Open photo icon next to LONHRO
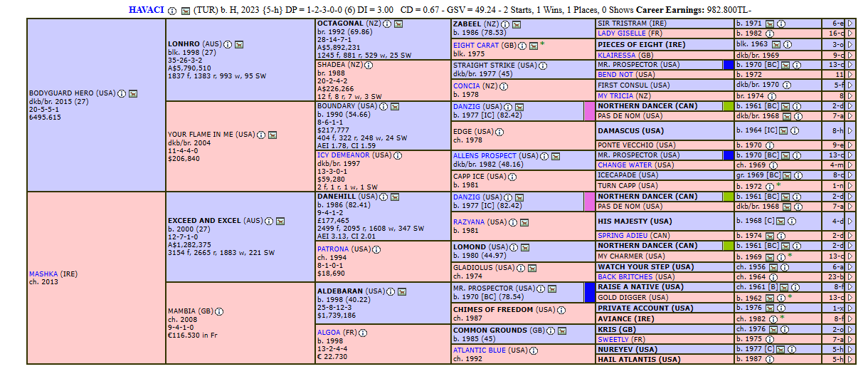The image size is (868, 369). [x=239, y=44]
